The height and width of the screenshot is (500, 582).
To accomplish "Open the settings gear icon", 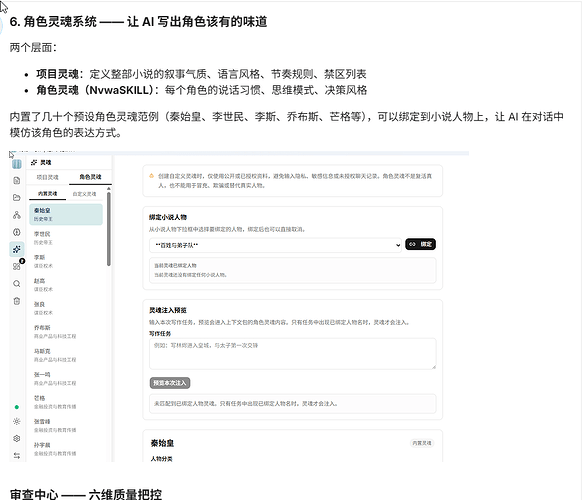I will pyautogui.click(x=17, y=438).
